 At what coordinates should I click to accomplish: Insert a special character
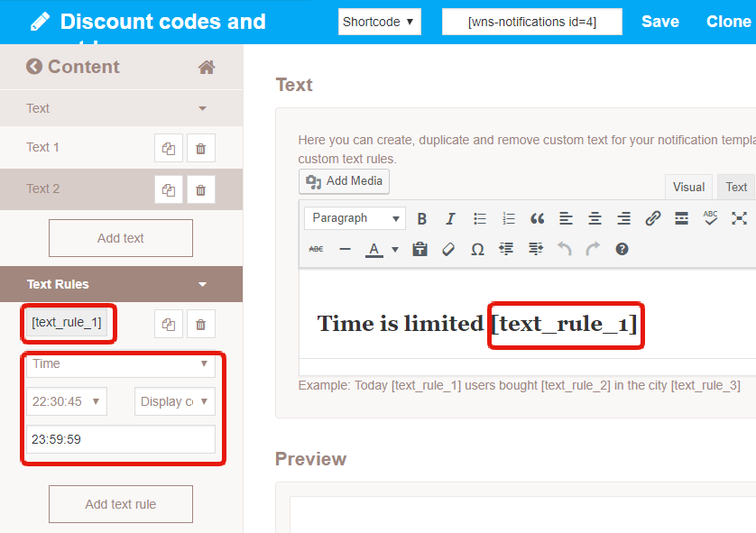tap(477, 249)
